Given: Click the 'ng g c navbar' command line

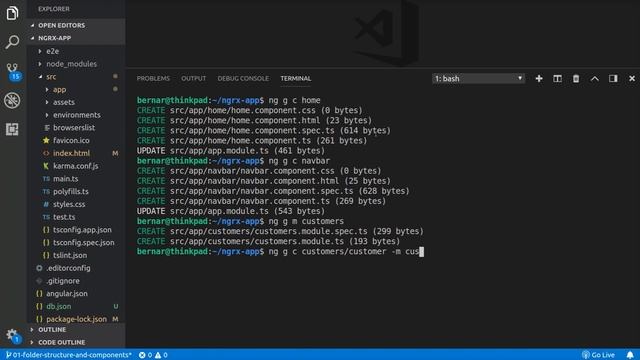Looking at the screenshot, I should tap(233, 161).
